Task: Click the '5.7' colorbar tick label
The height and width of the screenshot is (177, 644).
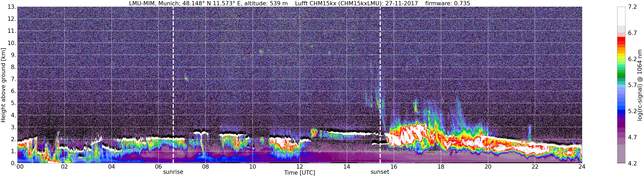Action: coord(632,85)
